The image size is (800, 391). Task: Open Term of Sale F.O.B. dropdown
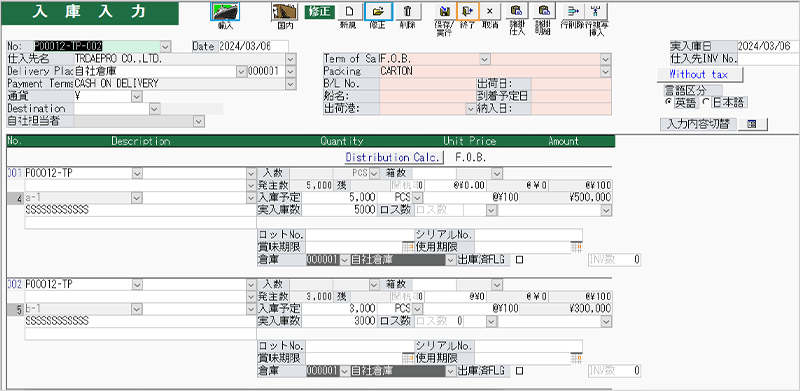[485, 59]
